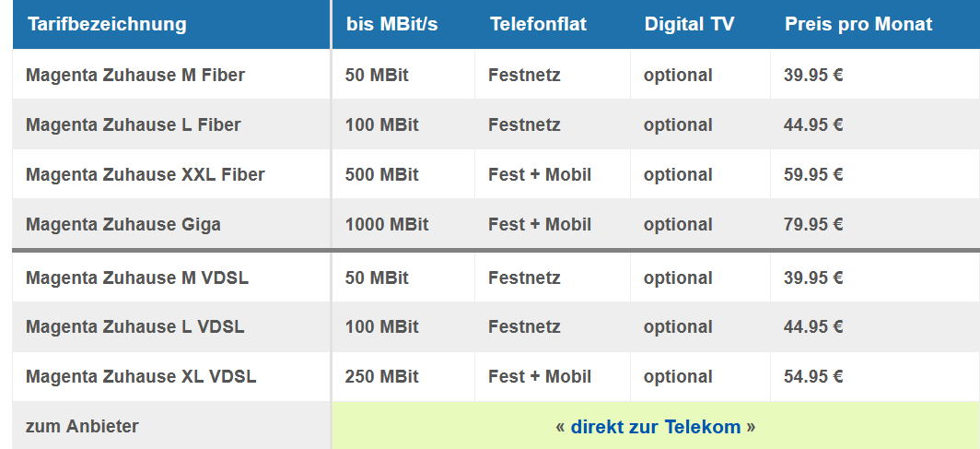The width and height of the screenshot is (980, 449).
Task: Click the 79.95 € price cell
Action: [x=813, y=224]
